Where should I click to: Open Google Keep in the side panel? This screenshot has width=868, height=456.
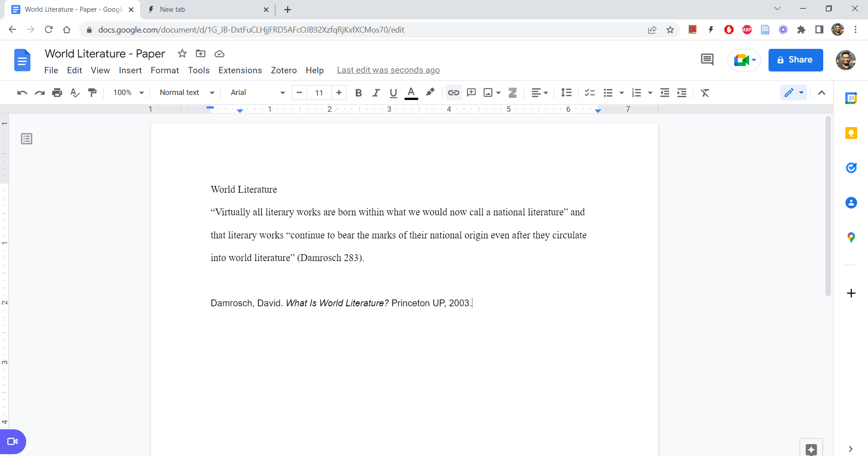(852, 133)
